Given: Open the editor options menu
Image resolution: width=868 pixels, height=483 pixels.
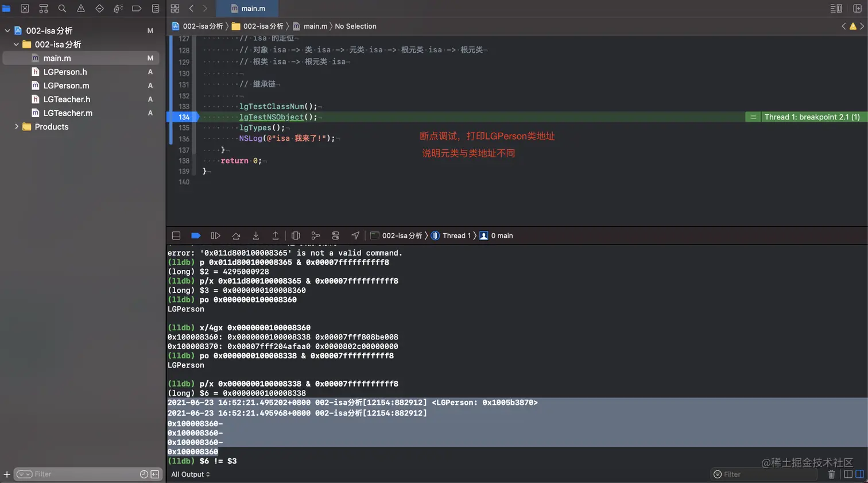Looking at the screenshot, I should tap(836, 9).
